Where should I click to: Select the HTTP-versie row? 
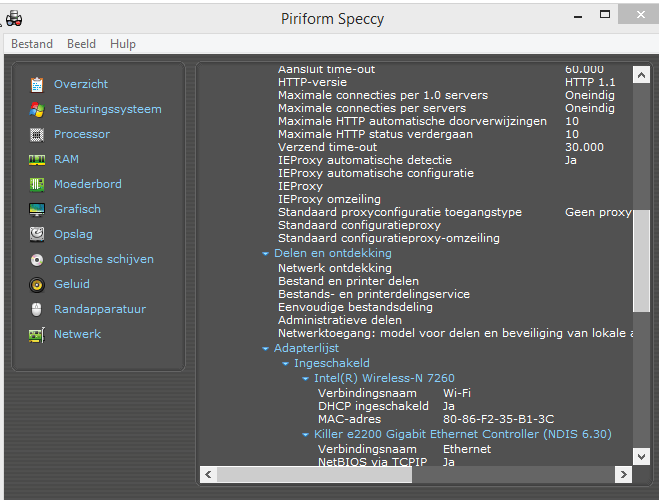click(446, 82)
